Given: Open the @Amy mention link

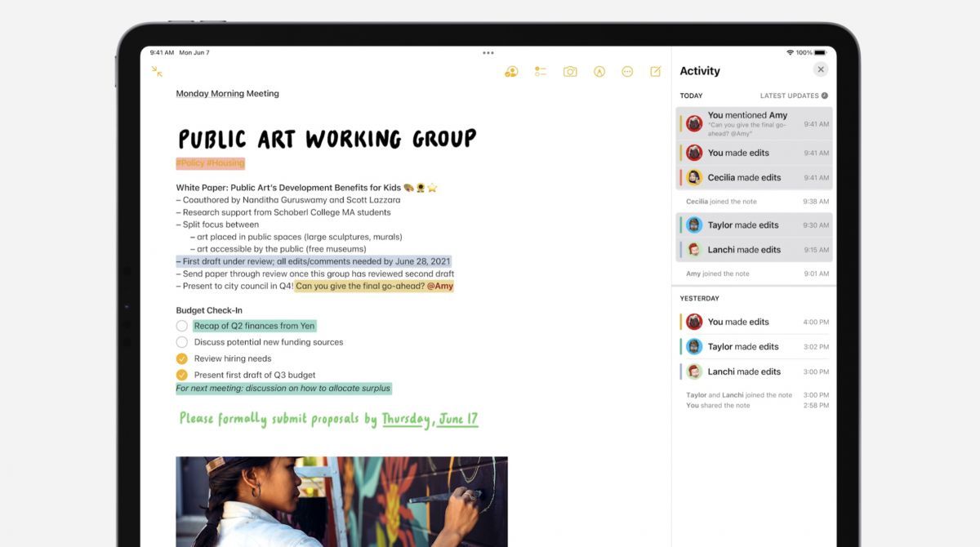Looking at the screenshot, I should [x=439, y=287].
